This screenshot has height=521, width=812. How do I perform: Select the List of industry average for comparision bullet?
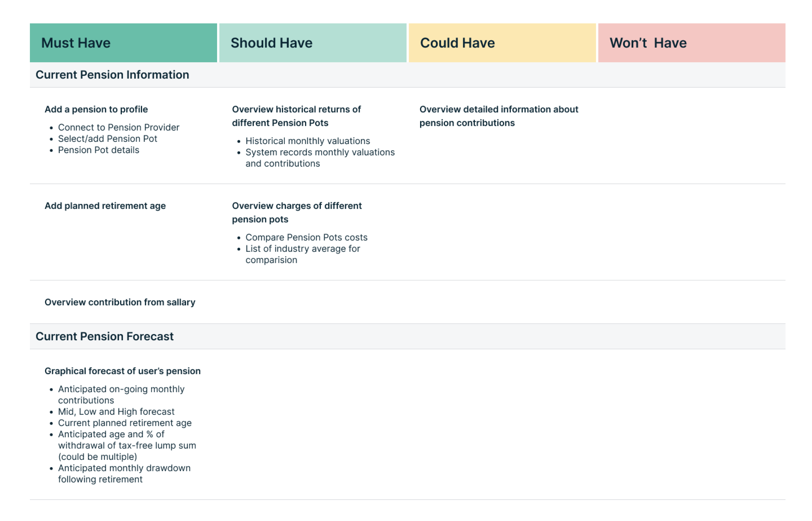point(303,254)
